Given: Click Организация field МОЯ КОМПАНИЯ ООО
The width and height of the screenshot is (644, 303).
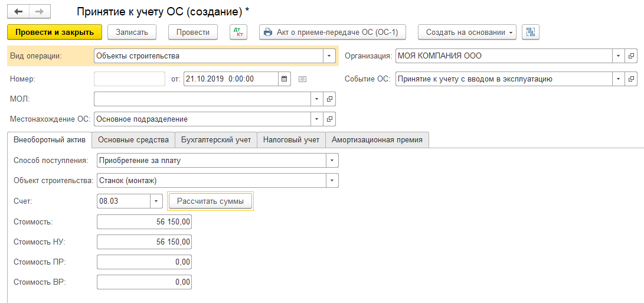Looking at the screenshot, I should pyautogui.click(x=504, y=56).
